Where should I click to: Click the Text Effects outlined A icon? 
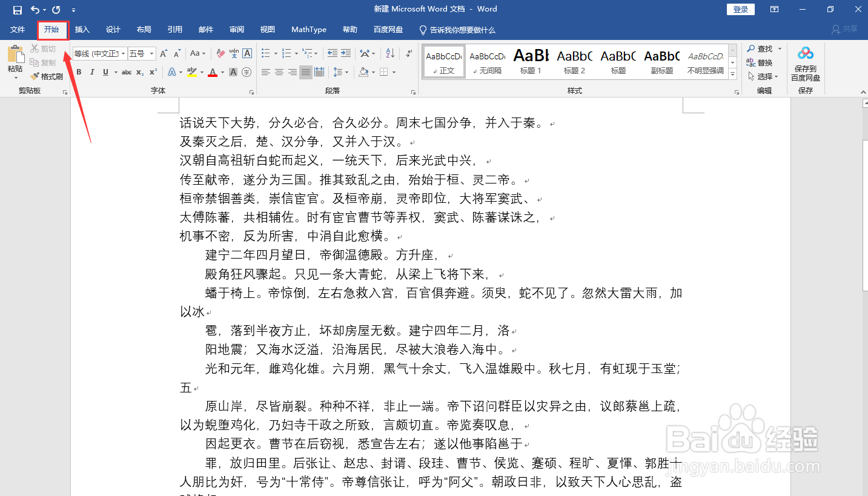171,73
